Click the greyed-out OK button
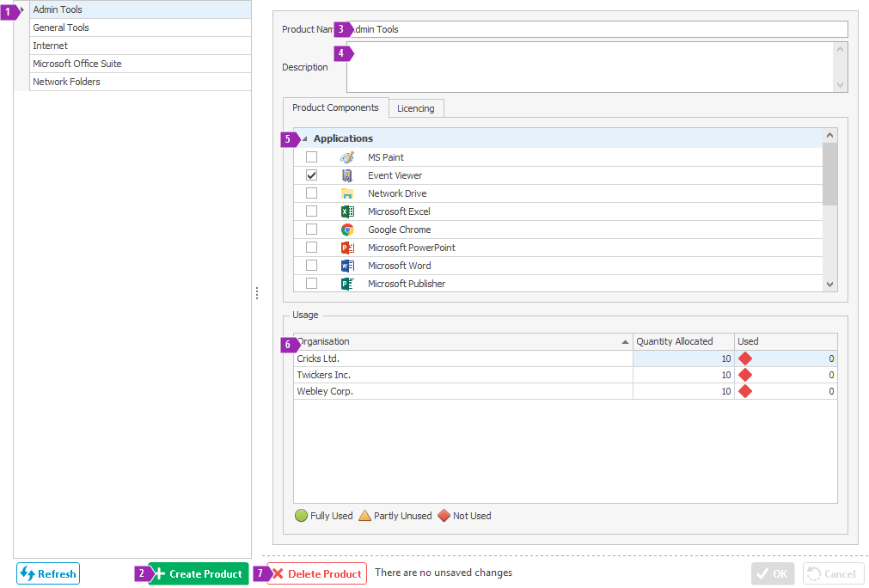The image size is (869, 588). [773, 573]
